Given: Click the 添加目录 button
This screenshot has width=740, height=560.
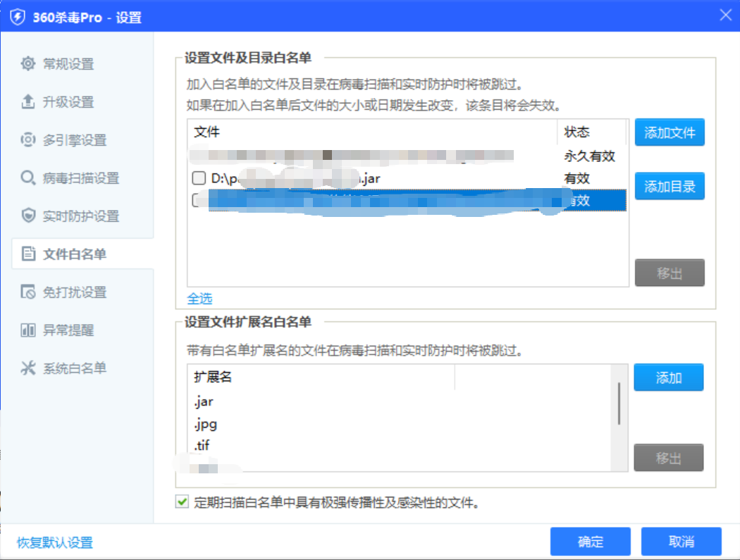Looking at the screenshot, I should tap(670, 187).
